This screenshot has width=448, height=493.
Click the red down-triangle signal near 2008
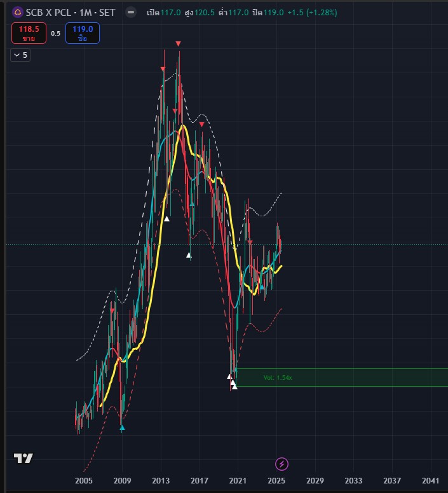pos(112,310)
